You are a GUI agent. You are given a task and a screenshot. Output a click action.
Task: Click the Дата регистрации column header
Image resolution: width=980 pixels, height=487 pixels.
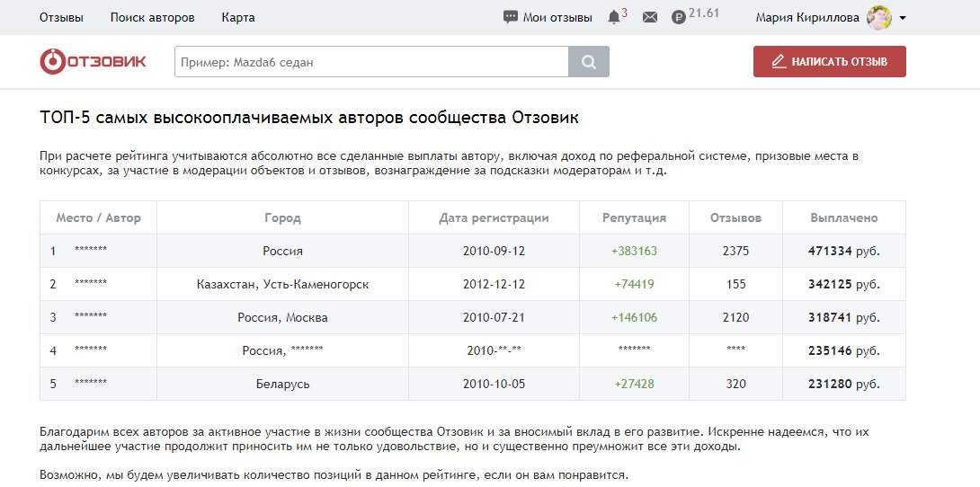[494, 218]
